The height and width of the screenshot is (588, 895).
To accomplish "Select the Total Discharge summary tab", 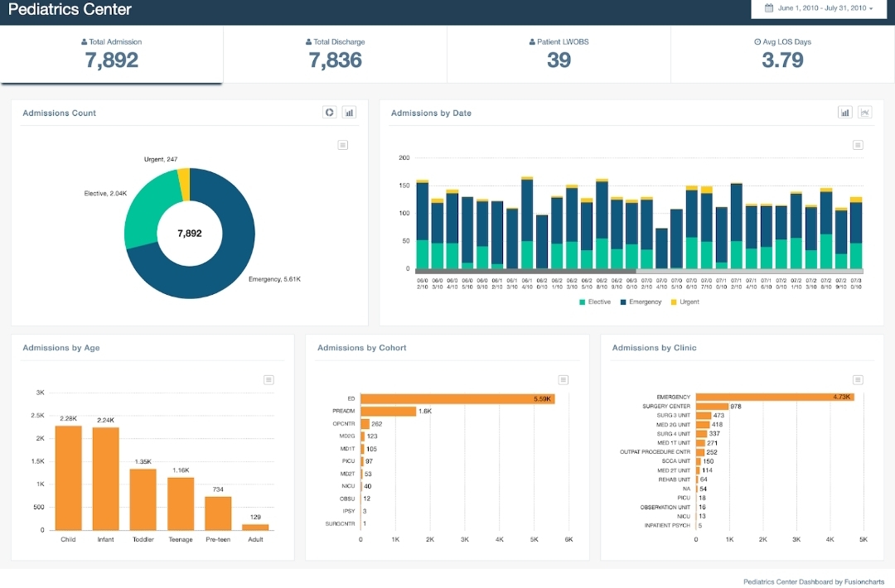I will point(335,54).
